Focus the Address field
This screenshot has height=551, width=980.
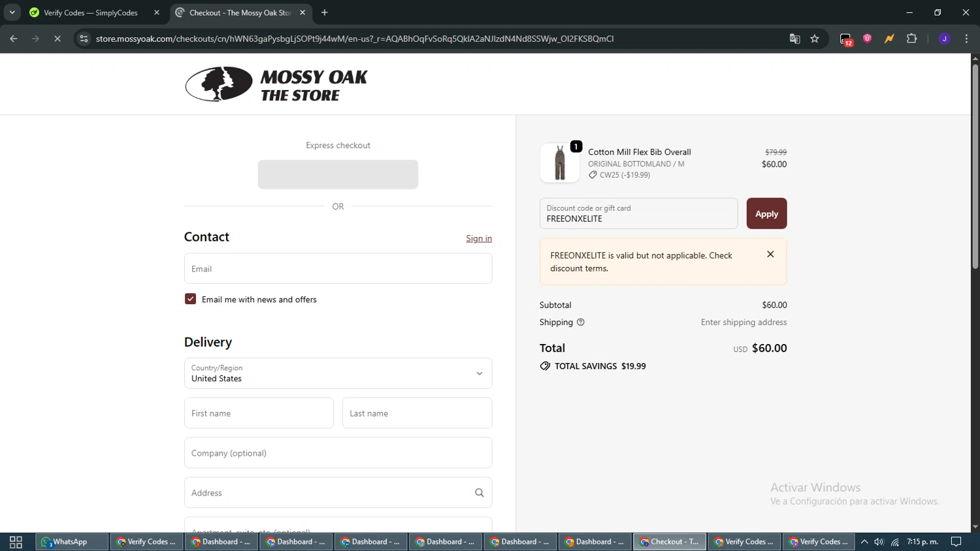(x=338, y=493)
